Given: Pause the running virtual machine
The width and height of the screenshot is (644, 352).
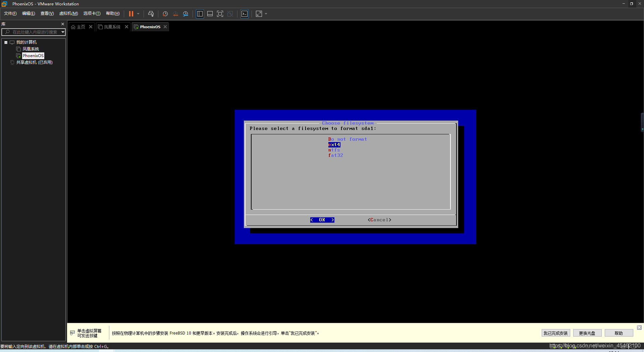Looking at the screenshot, I should [131, 14].
